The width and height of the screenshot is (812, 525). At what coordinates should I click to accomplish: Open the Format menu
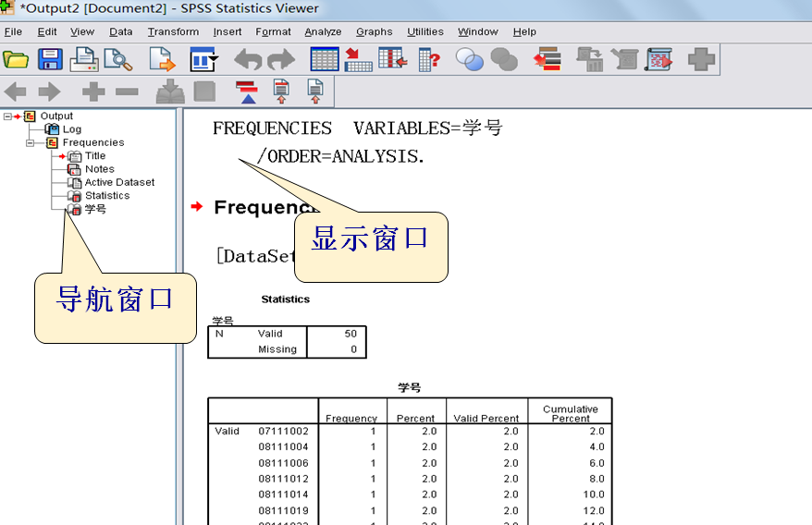(274, 32)
